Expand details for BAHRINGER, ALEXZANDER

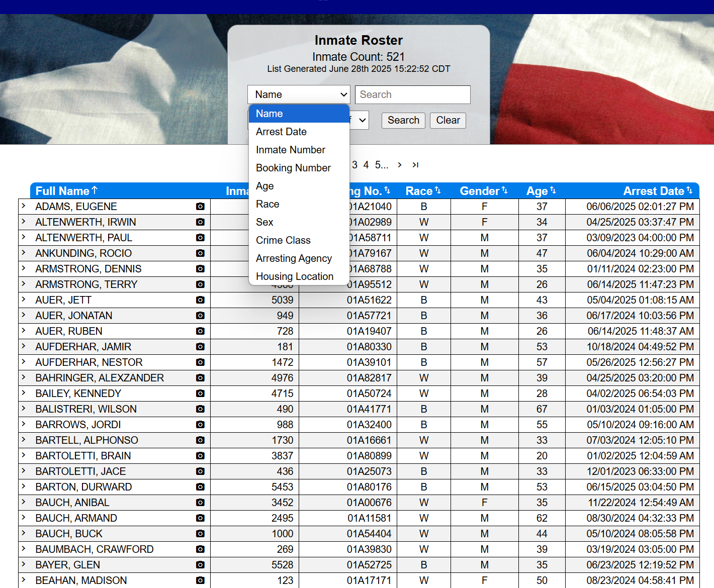[23, 377]
